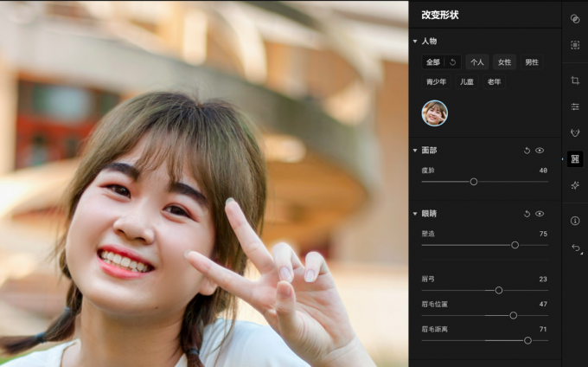Open the face retouch mask icon
The image size is (588, 367).
575,132
